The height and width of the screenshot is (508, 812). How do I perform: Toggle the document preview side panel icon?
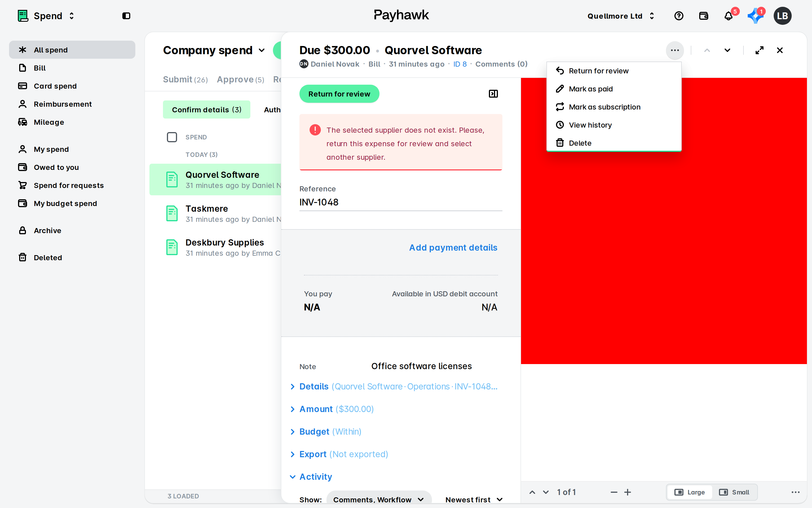(493, 94)
